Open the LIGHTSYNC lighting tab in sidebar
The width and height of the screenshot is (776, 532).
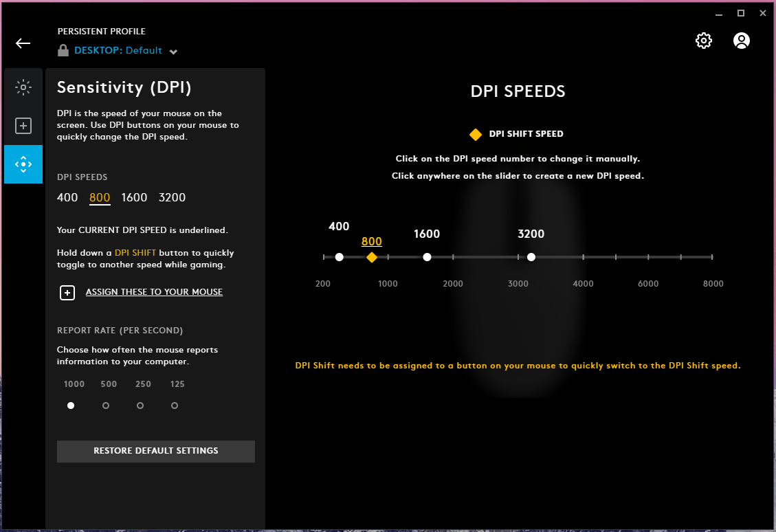23,87
